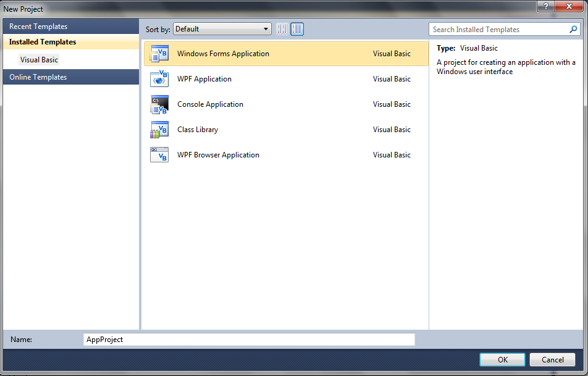Click the WPF Browser Application template icon
The width and height of the screenshot is (588, 376).
coord(159,155)
